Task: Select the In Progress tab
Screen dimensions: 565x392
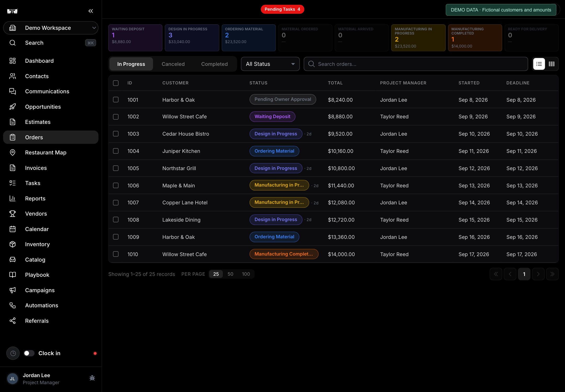Action: pos(131,64)
